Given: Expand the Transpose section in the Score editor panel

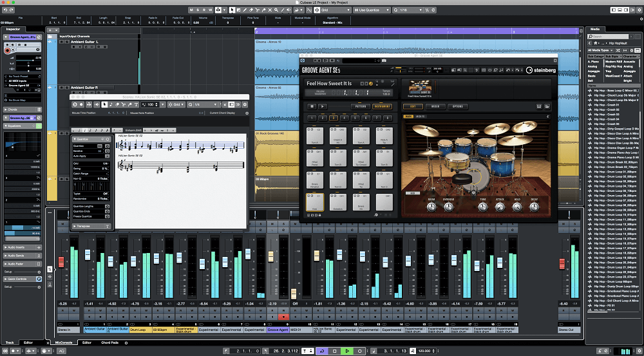Looking at the screenshot, I should click(x=92, y=226).
